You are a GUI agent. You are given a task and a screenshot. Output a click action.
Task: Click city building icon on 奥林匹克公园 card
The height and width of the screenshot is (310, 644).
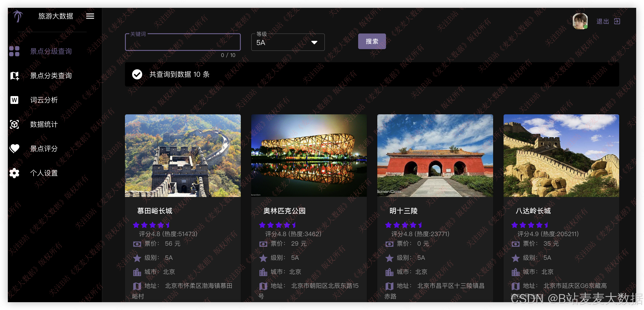pyautogui.click(x=263, y=272)
